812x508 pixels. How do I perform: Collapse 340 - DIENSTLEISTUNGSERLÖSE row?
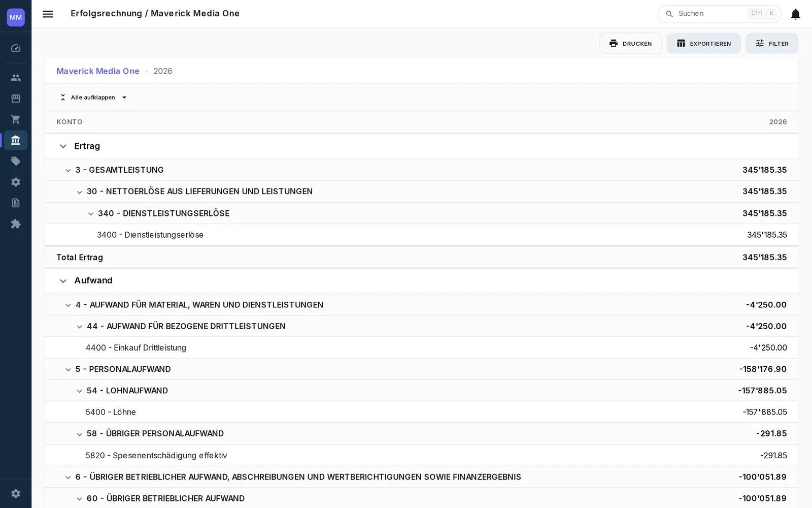[x=91, y=214]
